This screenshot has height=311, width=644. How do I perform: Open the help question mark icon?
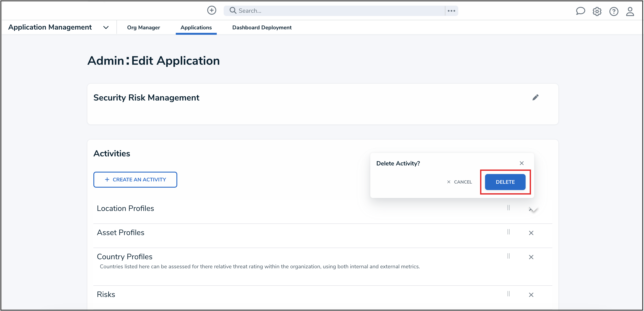click(x=614, y=11)
